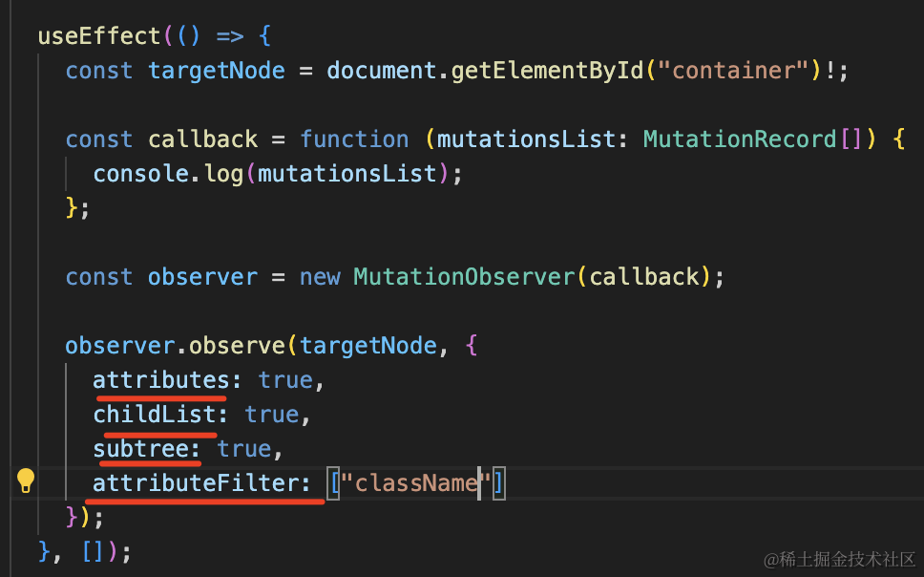This screenshot has width=924, height=577.
Task: Click mutationsList argument inside console.log
Action: click(x=347, y=174)
